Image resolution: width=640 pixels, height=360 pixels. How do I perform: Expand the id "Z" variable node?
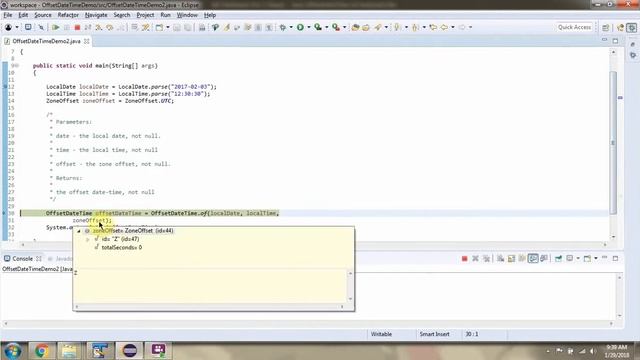[x=87, y=239]
